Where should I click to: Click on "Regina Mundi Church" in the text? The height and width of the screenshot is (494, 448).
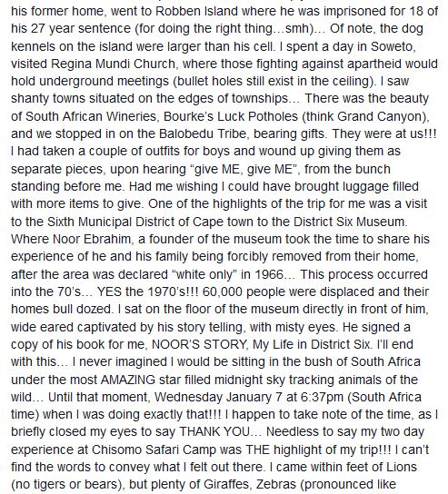(x=113, y=64)
